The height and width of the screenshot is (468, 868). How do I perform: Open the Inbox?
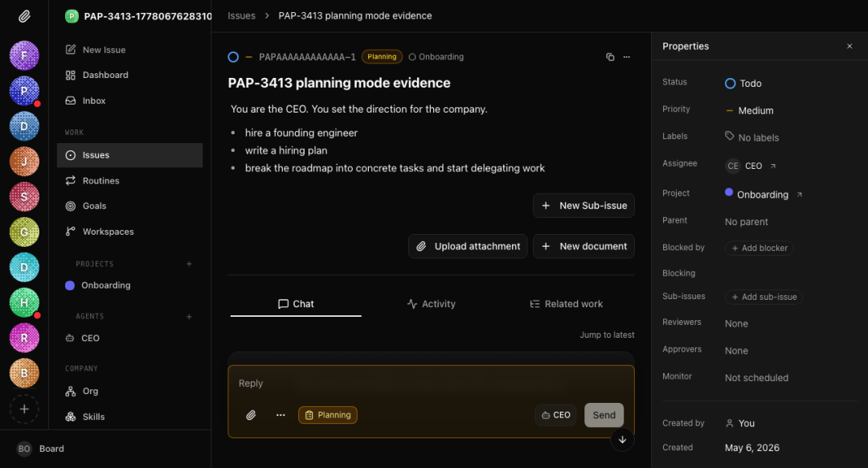(x=85, y=101)
